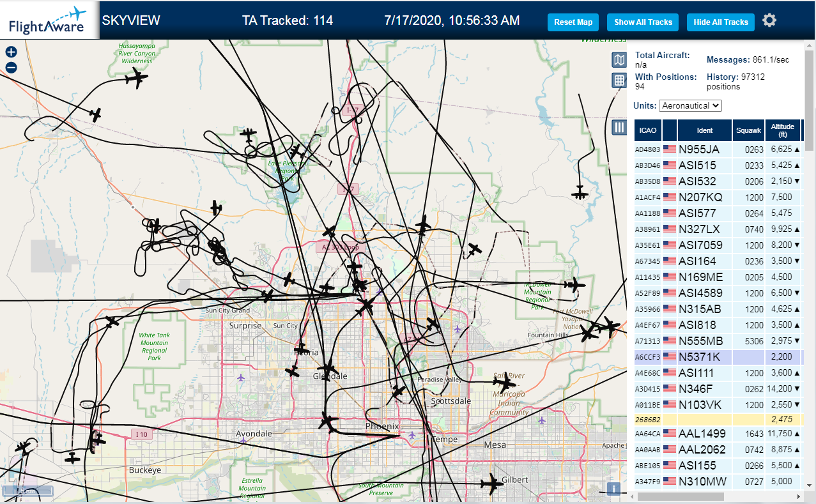Click the scrollbar up arrow
This screenshot has height=504, width=816.
pyautogui.click(x=810, y=44)
